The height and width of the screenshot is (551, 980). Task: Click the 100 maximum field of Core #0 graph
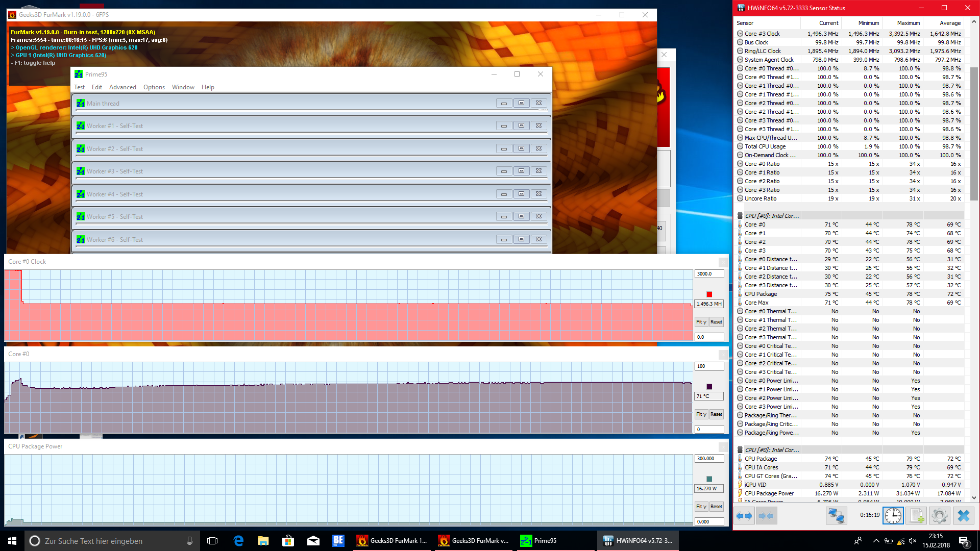709,366
